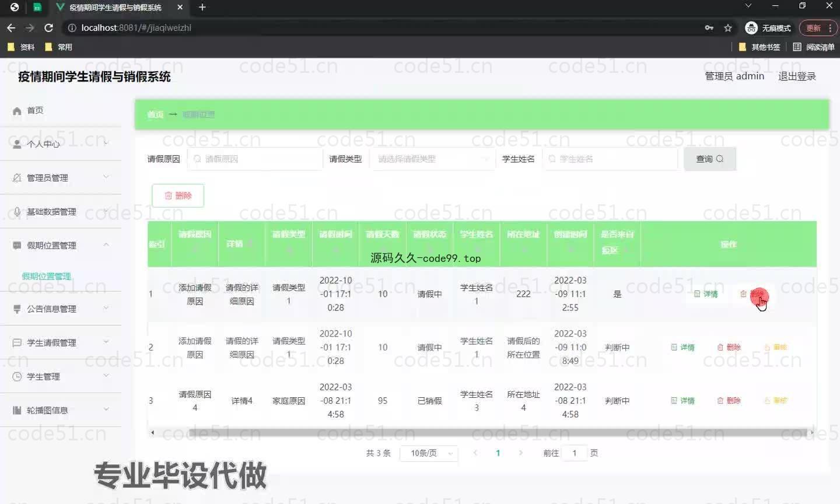
Task: Open the 请假类型 select dropdown
Action: click(433, 159)
